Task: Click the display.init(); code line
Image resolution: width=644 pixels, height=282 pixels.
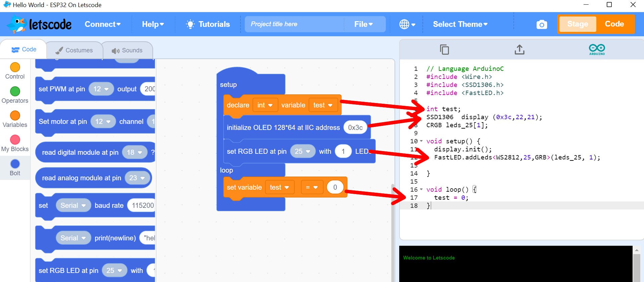Action: (463, 149)
